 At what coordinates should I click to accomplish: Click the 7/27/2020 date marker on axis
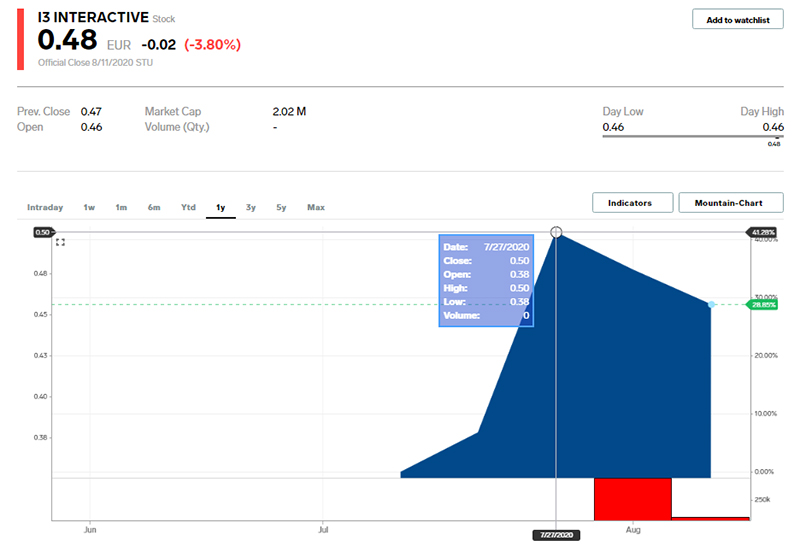tap(557, 535)
